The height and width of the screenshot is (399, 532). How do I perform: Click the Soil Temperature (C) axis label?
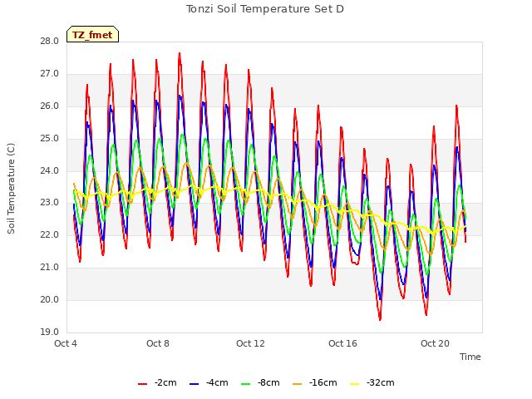click(x=11, y=189)
